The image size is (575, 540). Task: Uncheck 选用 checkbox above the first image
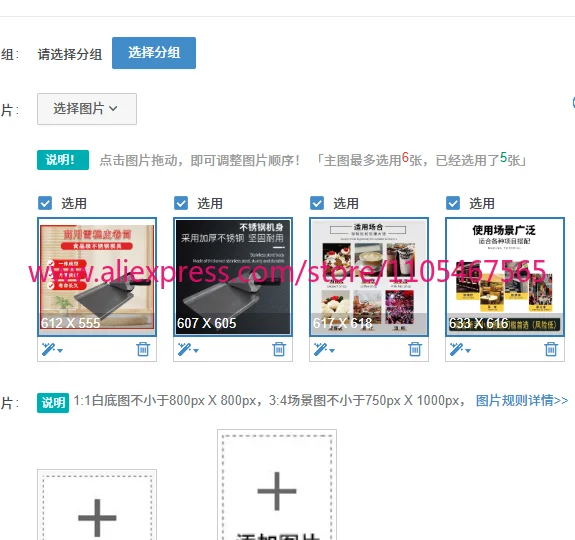point(45,203)
